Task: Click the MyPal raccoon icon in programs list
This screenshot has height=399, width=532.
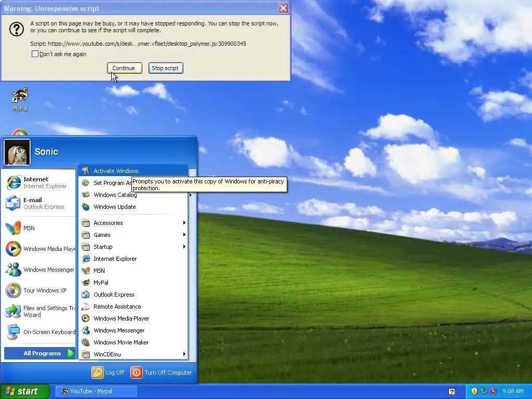Action: point(86,283)
